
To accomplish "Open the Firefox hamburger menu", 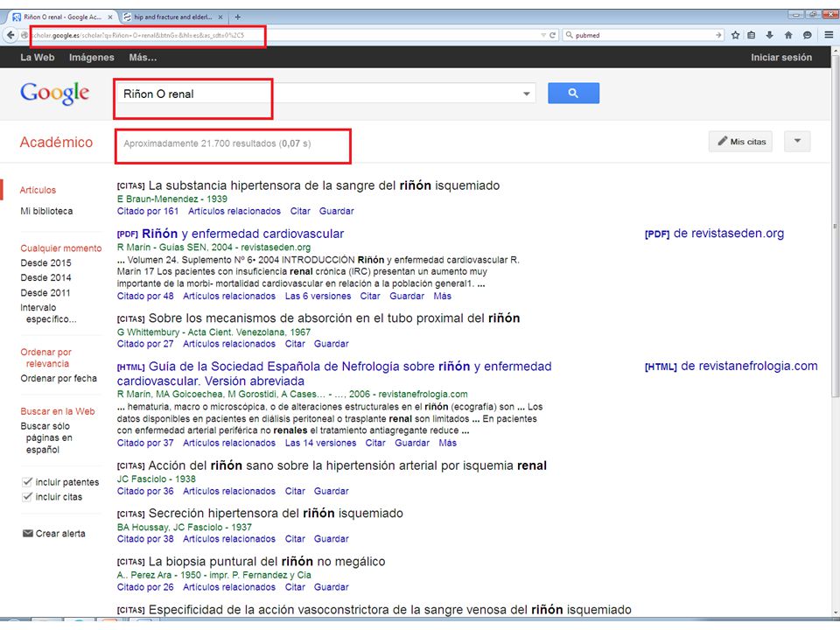I will [829, 35].
